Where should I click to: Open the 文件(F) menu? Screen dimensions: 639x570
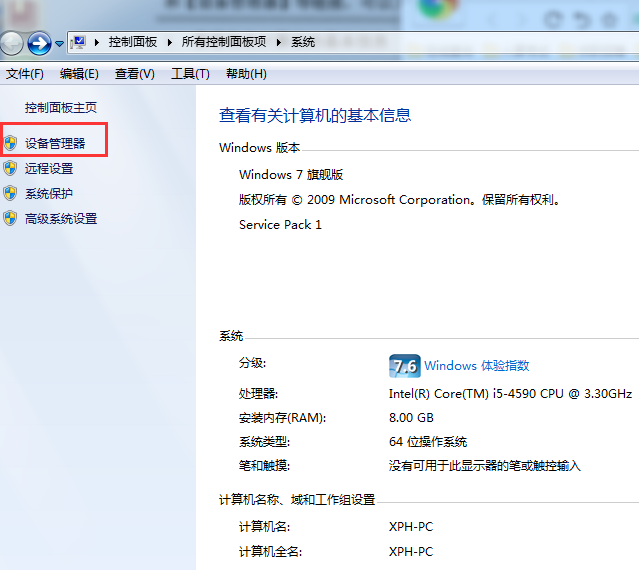25,74
